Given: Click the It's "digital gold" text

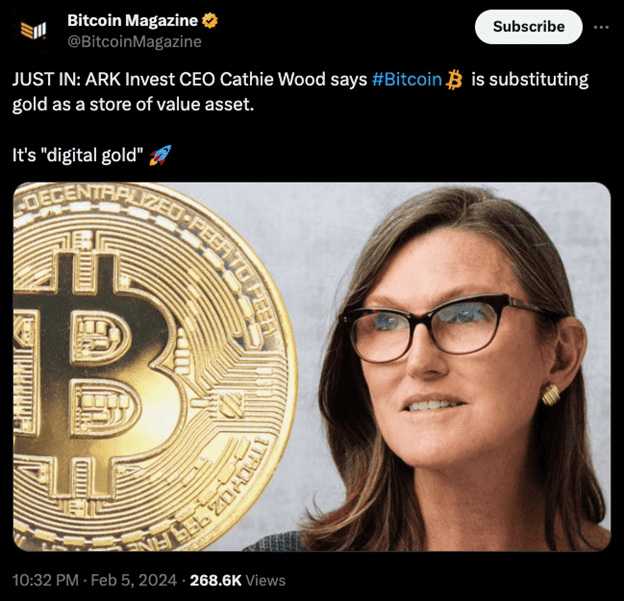Looking at the screenshot, I should click(x=78, y=155).
